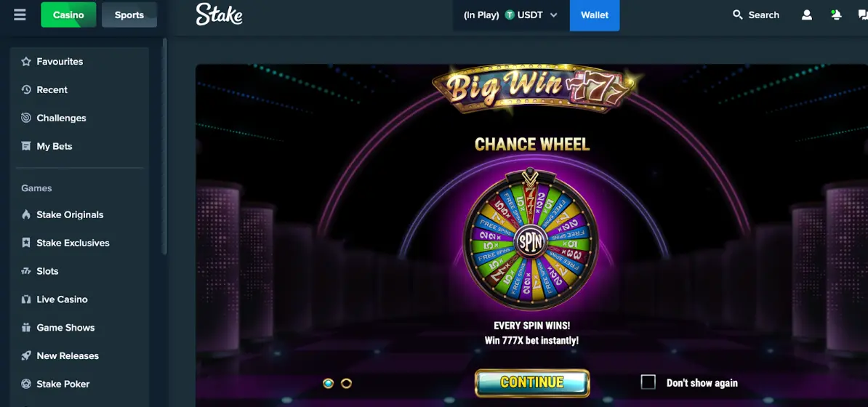This screenshot has height=407, width=868.
Task: Click the sidebar vertical scrollbar
Action: click(164, 147)
